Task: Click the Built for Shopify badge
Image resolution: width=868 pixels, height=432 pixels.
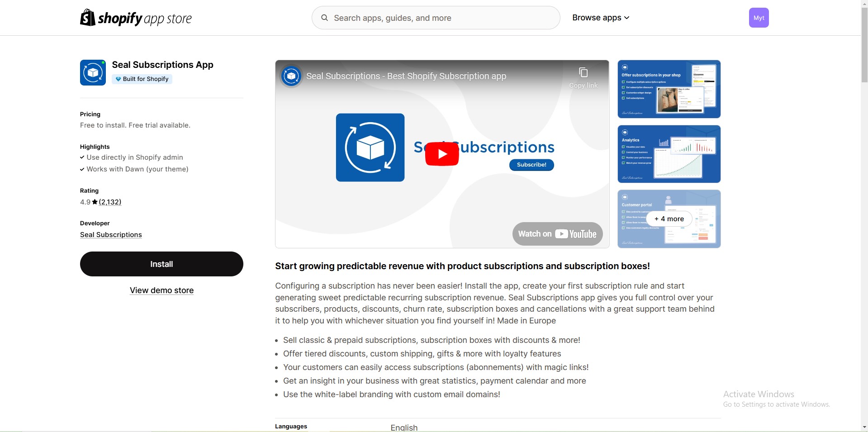Action: pyautogui.click(x=142, y=79)
